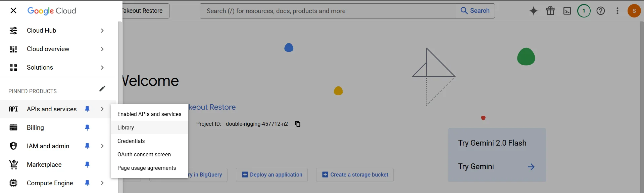Screen dimensions: 644x193
Task: Click the arrow beside Try Gemini
Action: (531, 167)
